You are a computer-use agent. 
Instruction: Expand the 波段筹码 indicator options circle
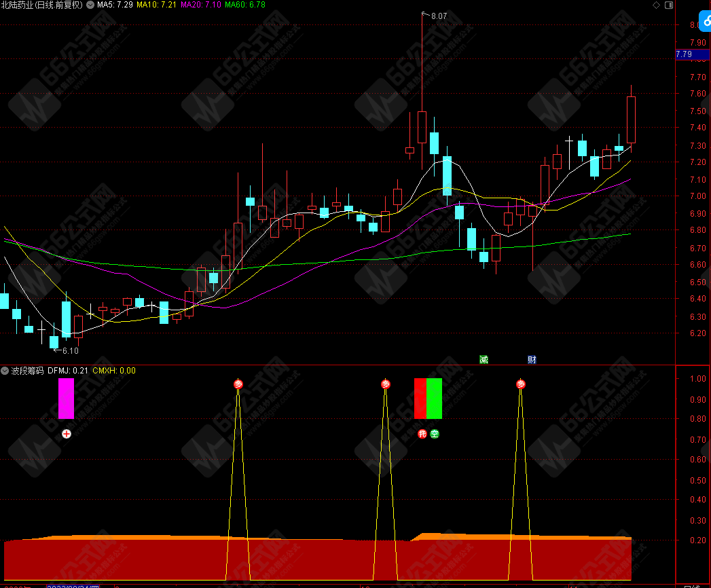(5, 371)
